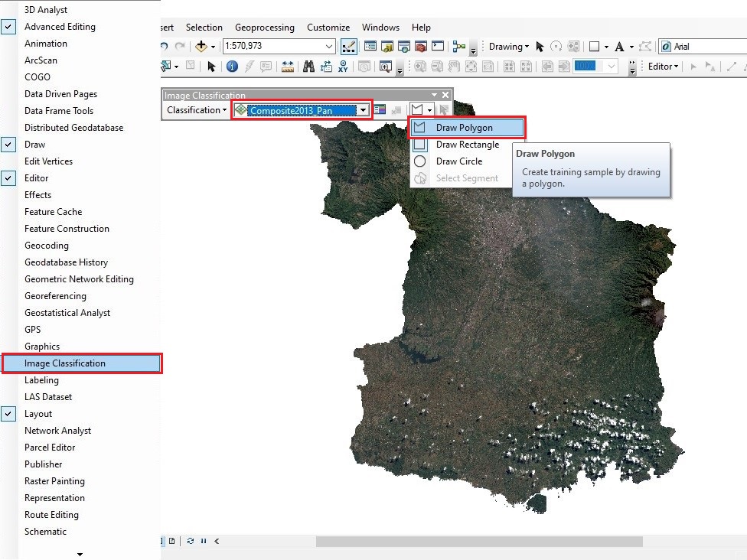Open the Search window icon

403,46
